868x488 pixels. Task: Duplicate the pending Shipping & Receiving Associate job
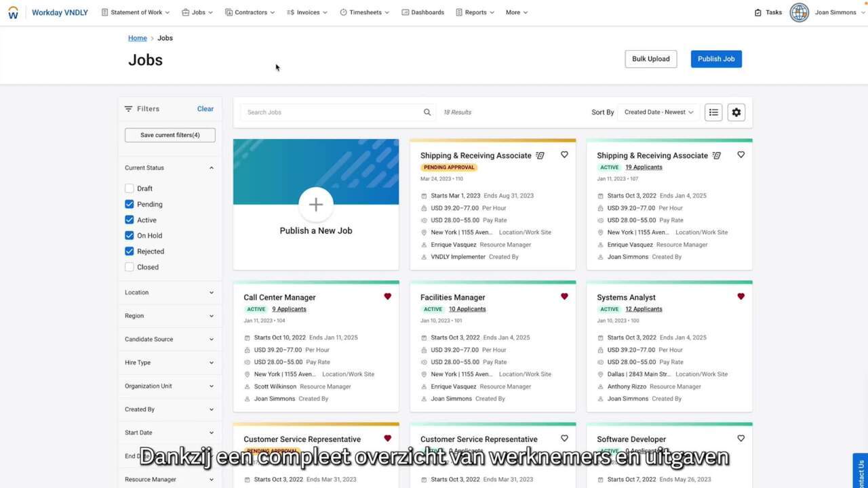[x=540, y=155]
